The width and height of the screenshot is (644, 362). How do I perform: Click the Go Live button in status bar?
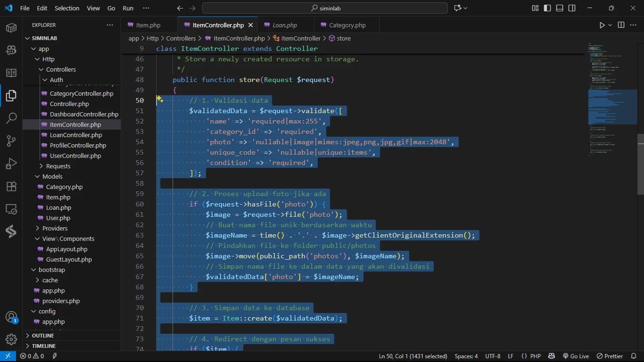click(576, 356)
